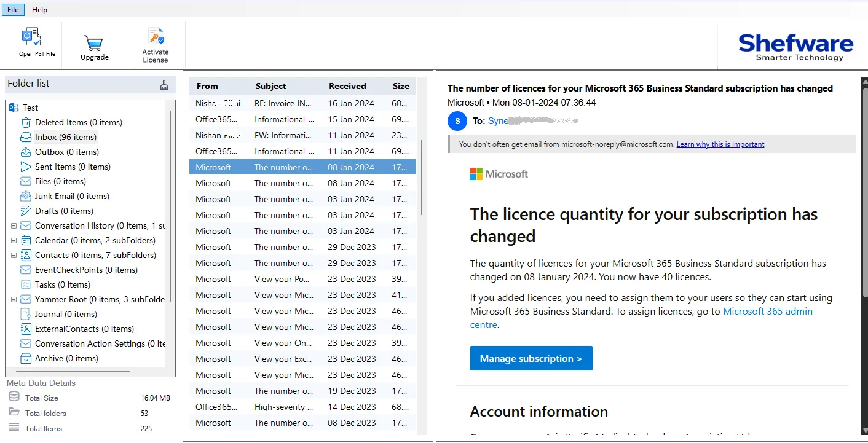Click the sender avatar circle S
Screen dimensions: 868x443
tap(457, 121)
